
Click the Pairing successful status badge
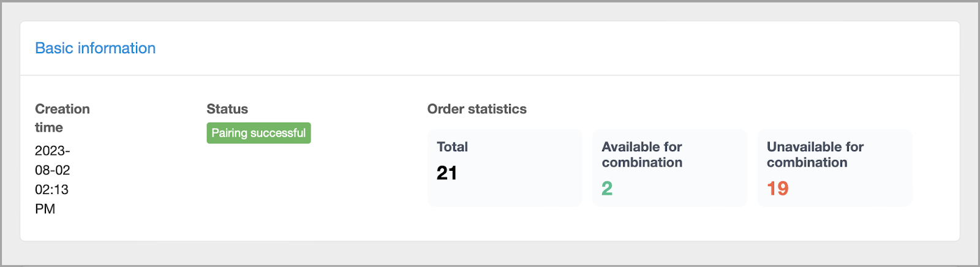[x=258, y=133]
